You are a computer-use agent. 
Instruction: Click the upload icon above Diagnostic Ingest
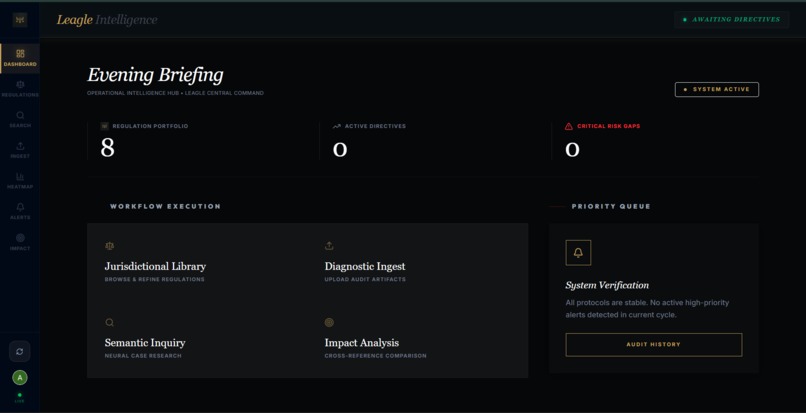[329, 246]
